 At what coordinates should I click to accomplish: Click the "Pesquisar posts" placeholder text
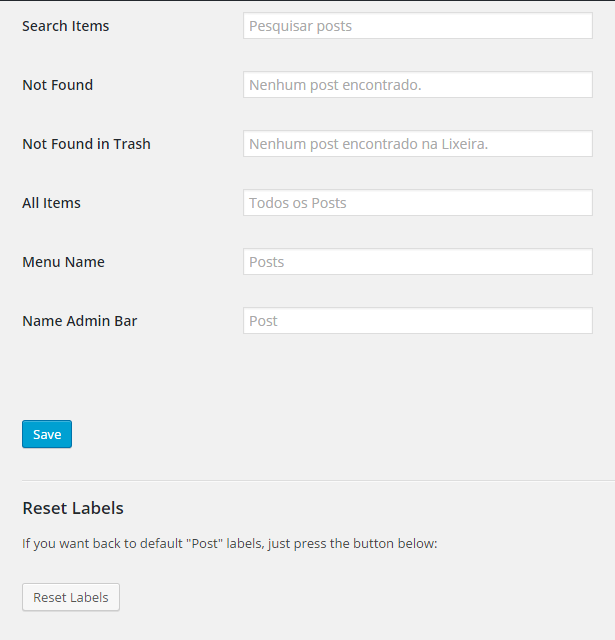pos(300,26)
